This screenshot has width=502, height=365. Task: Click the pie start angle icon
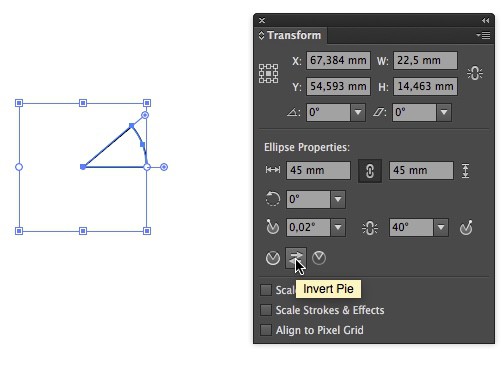point(273,227)
